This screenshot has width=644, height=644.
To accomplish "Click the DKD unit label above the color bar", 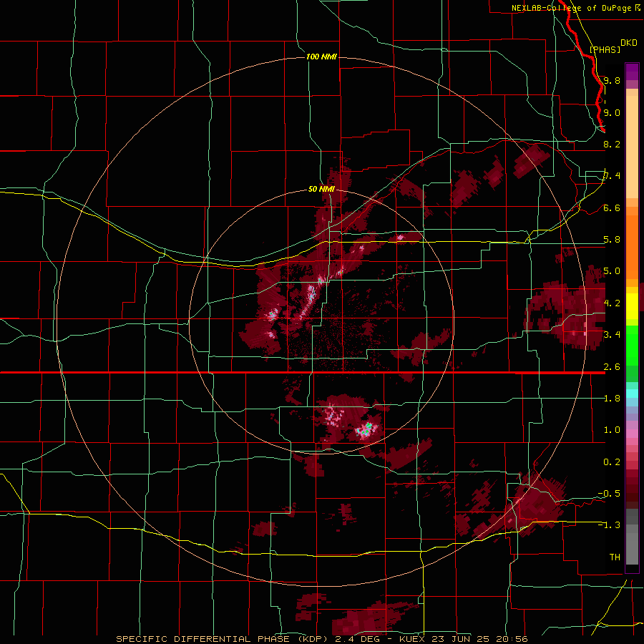I will coord(629,43).
